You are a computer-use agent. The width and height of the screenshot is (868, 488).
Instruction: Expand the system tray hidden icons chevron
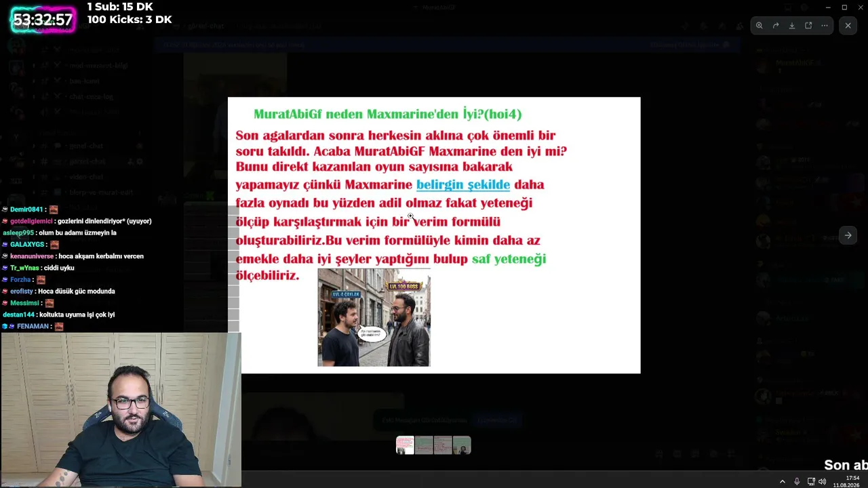tap(782, 481)
